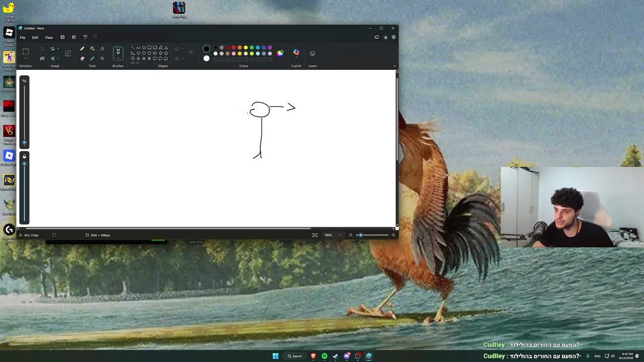Undo the last stroke
This screenshot has height=362, width=644.
pos(85,37)
